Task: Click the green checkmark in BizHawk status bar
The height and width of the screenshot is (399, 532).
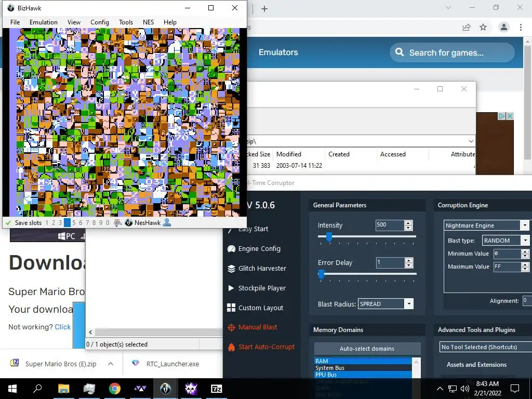Action: pos(8,223)
